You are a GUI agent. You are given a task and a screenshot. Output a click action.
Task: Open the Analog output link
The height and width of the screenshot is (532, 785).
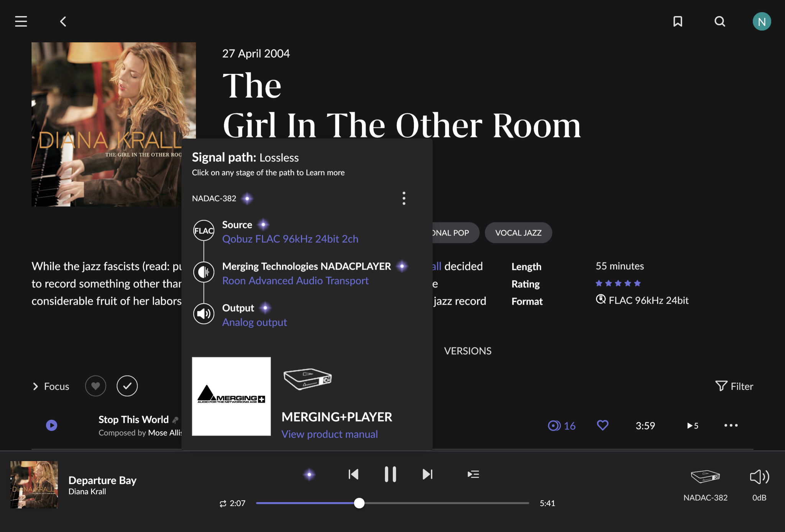pyautogui.click(x=255, y=322)
